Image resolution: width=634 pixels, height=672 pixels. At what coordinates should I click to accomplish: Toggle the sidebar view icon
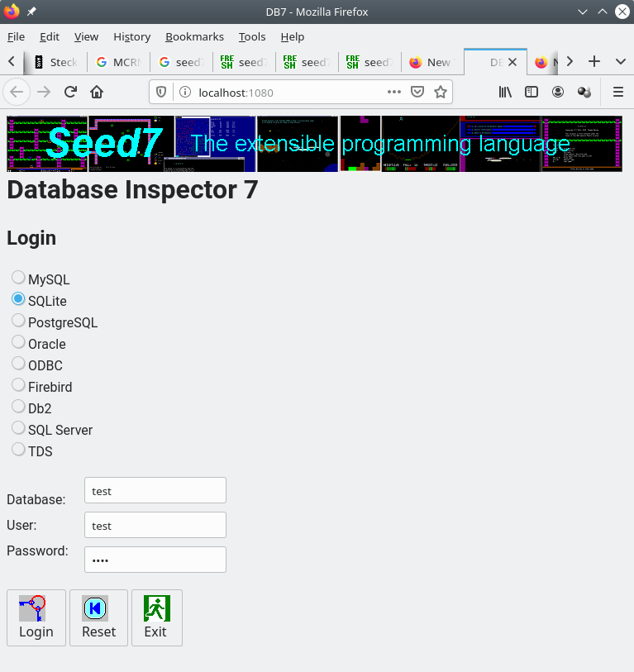[x=532, y=92]
